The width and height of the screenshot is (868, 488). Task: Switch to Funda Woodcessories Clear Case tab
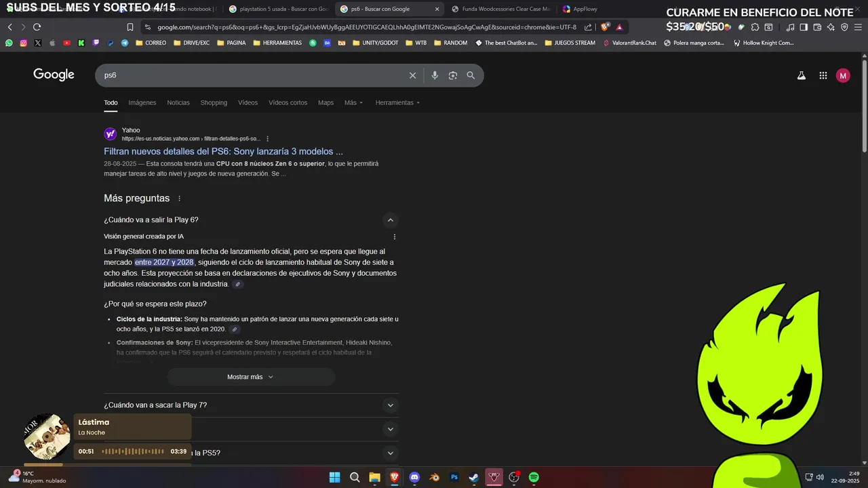click(x=500, y=9)
